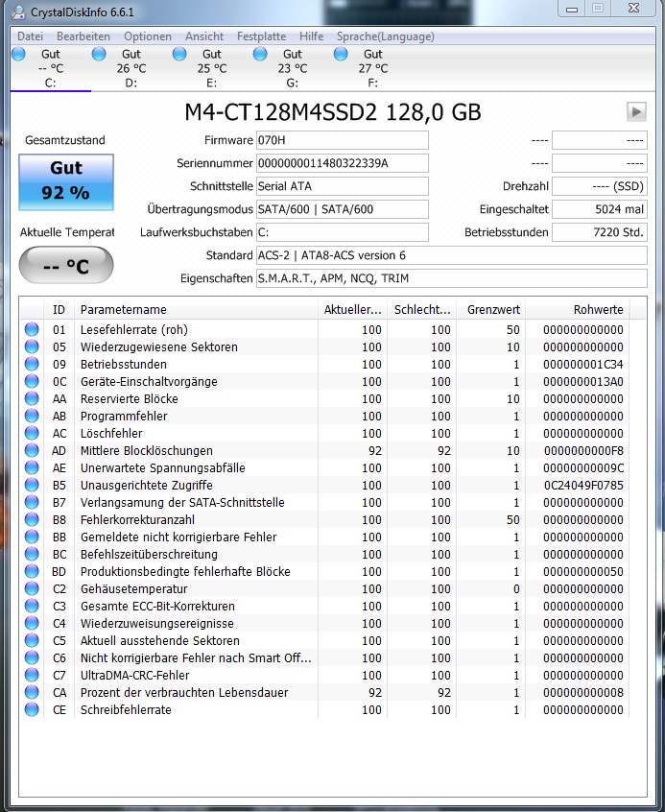
Task: Click raw value 000000001C34
Action: (583, 364)
